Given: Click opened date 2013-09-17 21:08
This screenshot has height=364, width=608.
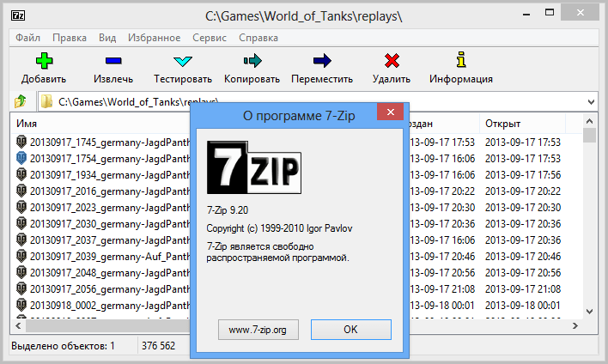Looking at the screenshot, I should pyautogui.click(x=523, y=288).
